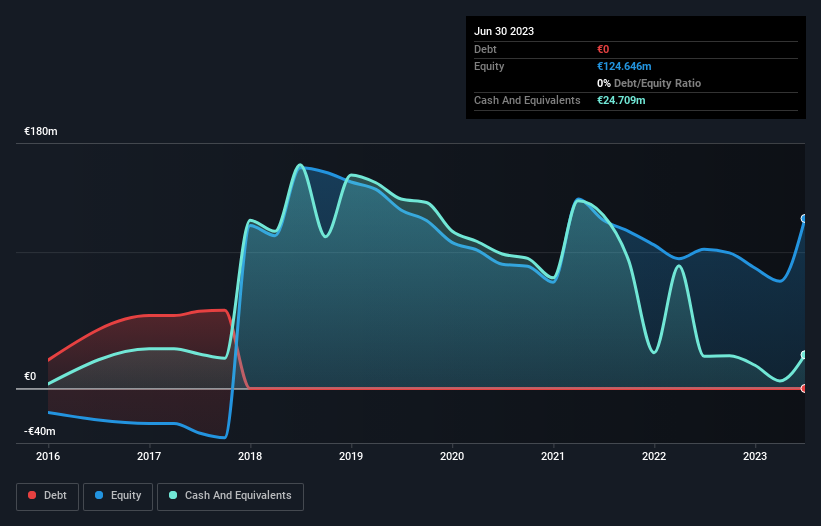
Task: Select the teal Cash endpoint marker at Jun 2023
Action: tap(804, 355)
